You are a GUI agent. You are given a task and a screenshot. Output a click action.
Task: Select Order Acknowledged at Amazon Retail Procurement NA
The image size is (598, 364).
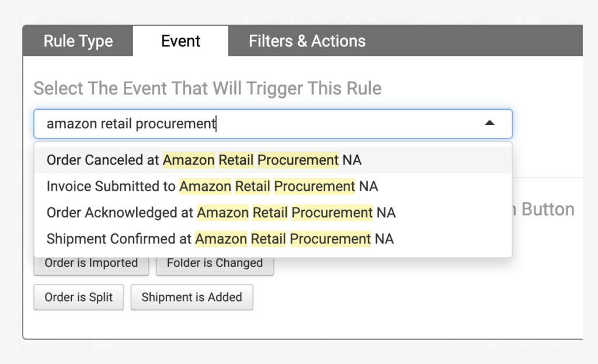[x=273, y=213]
